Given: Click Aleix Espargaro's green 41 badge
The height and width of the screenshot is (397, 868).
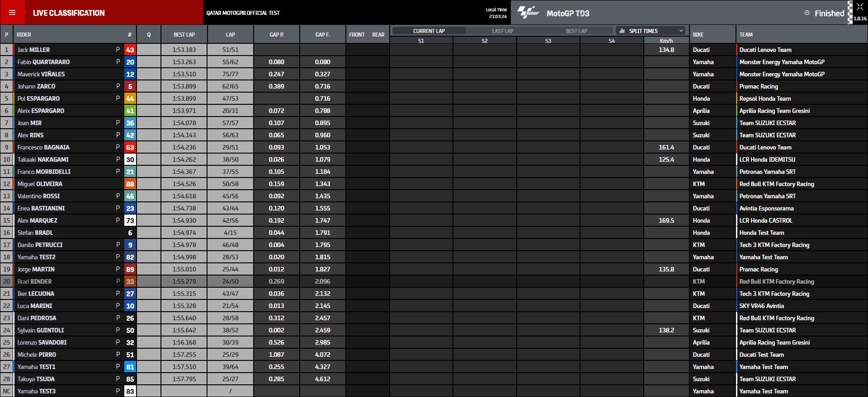Looking at the screenshot, I should (130, 111).
